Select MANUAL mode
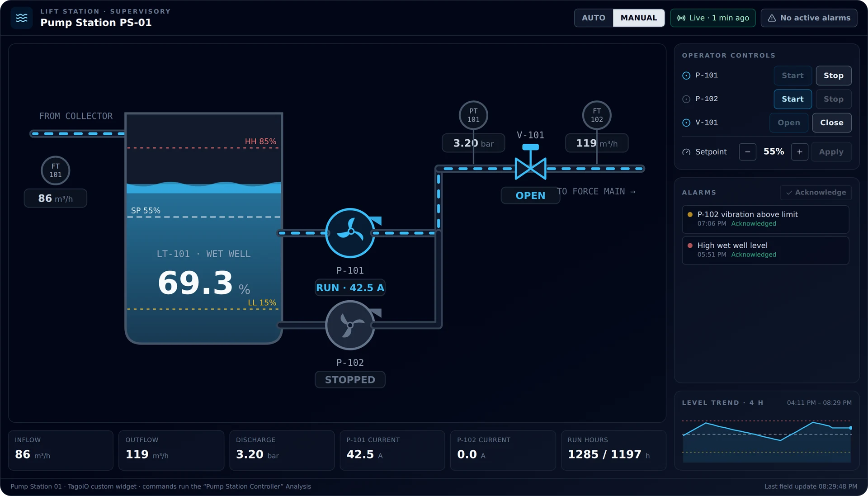The height and width of the screenshot is (496, 868). pos(638,18)
